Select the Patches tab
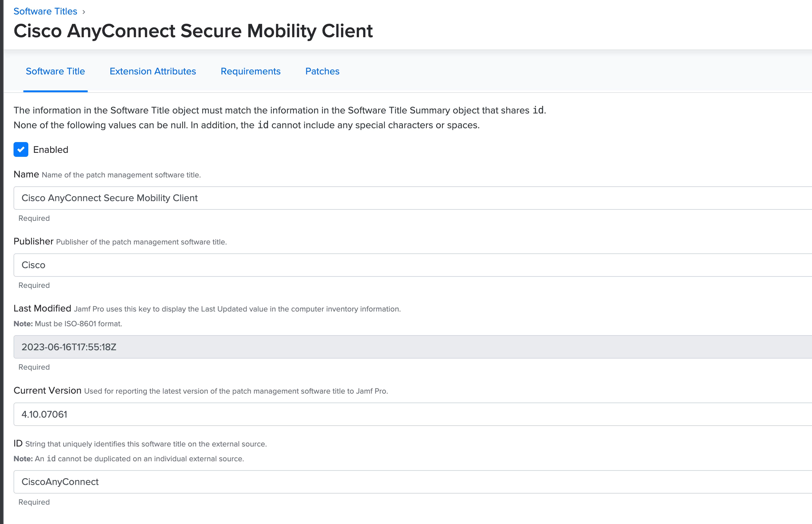Viewport: 812px width, 524px height. coord(322,71)
